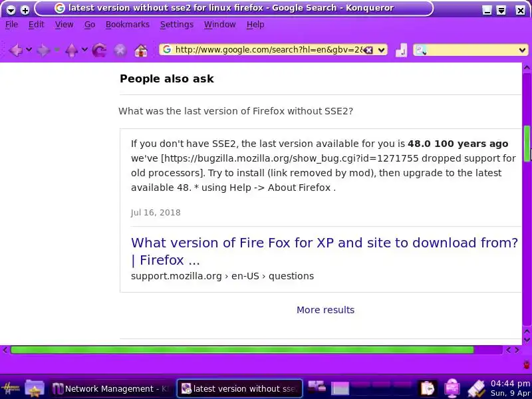Screen dimensions: 532x399
Task: Open the Settings menu
Action: point(177,25)
